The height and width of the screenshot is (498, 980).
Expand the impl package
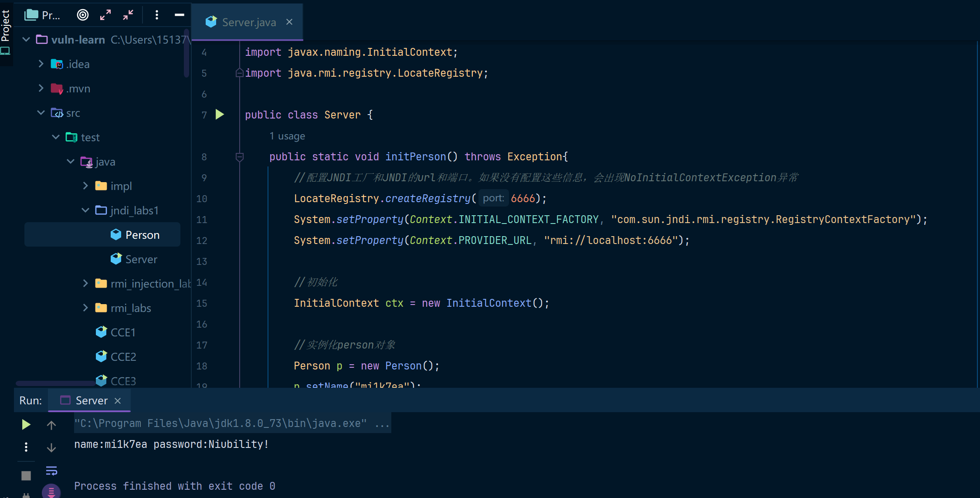[x=85, y=186]
